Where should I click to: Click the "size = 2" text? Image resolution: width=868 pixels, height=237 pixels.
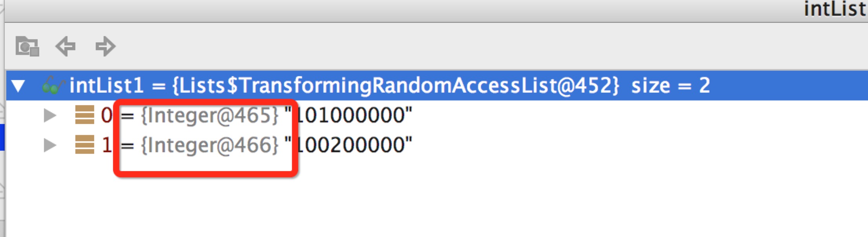click(671, 86)
